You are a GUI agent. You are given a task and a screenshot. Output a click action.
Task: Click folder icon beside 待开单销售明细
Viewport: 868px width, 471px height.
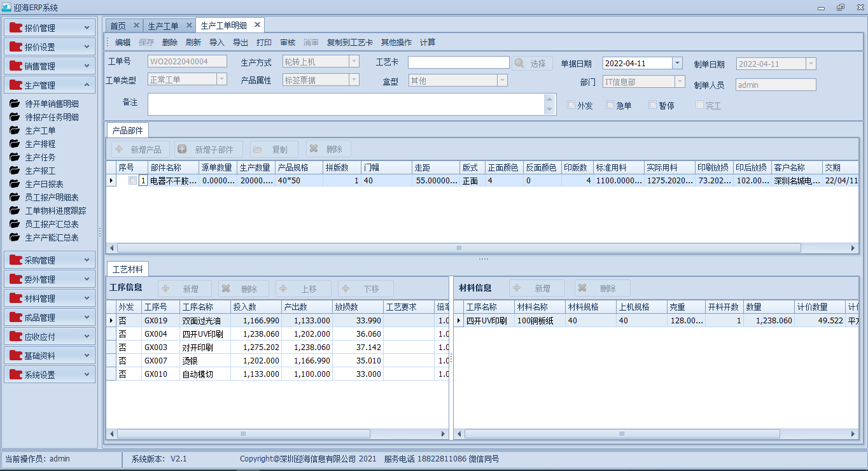[x=15, y=104]
